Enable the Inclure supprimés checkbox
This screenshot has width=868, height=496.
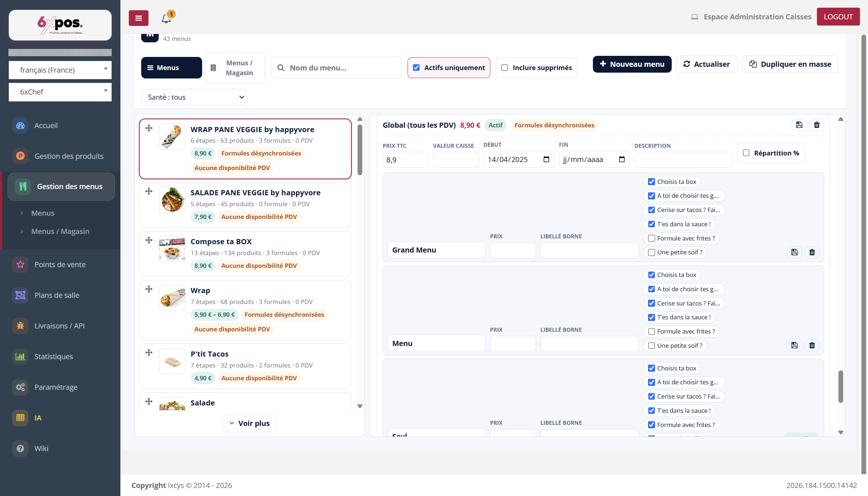tap(505, 68)
